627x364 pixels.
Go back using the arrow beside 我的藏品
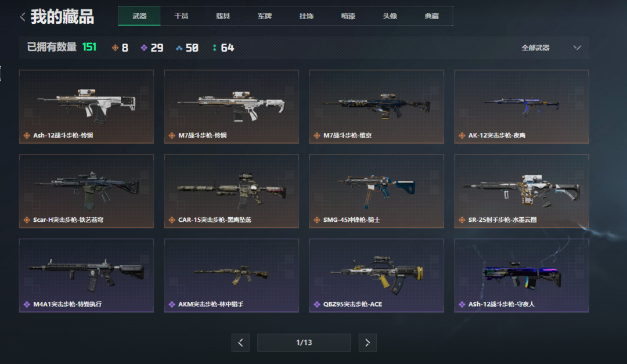(23, 17)
